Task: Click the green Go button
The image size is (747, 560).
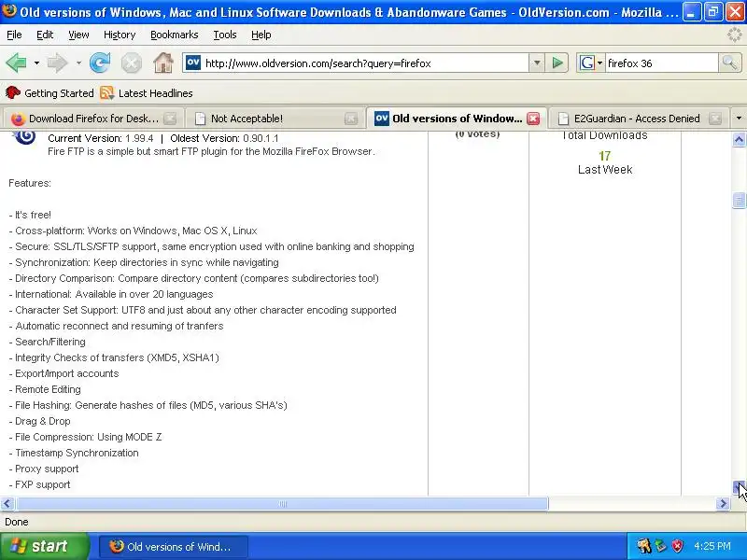Action: 557,63
